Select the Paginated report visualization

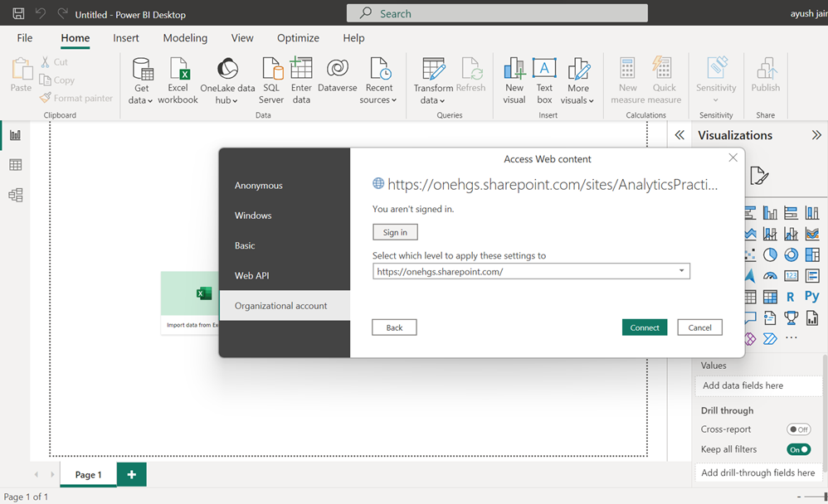click(x=812, y=317)
